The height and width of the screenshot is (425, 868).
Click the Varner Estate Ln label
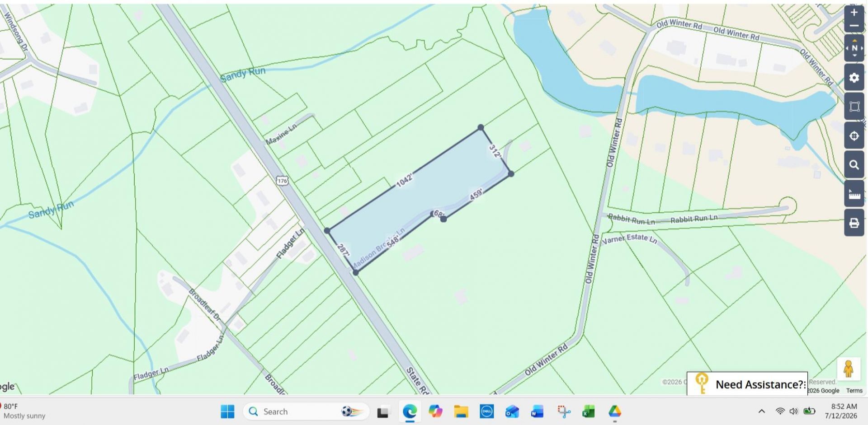coord(630,238)
